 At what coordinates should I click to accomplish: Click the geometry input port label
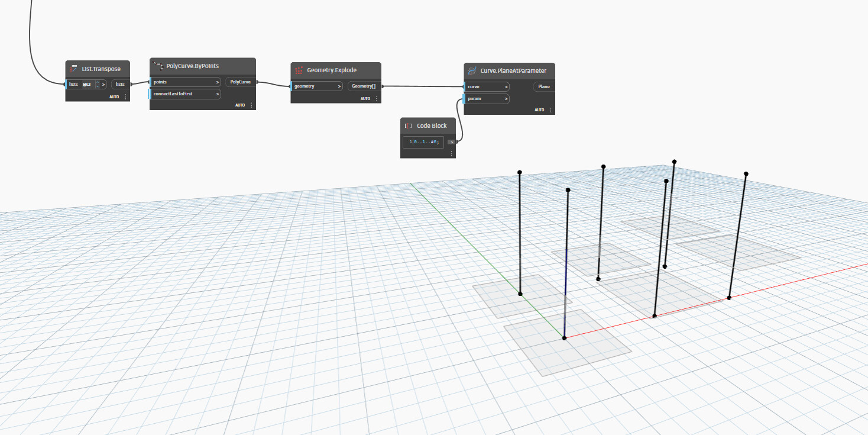305,86
